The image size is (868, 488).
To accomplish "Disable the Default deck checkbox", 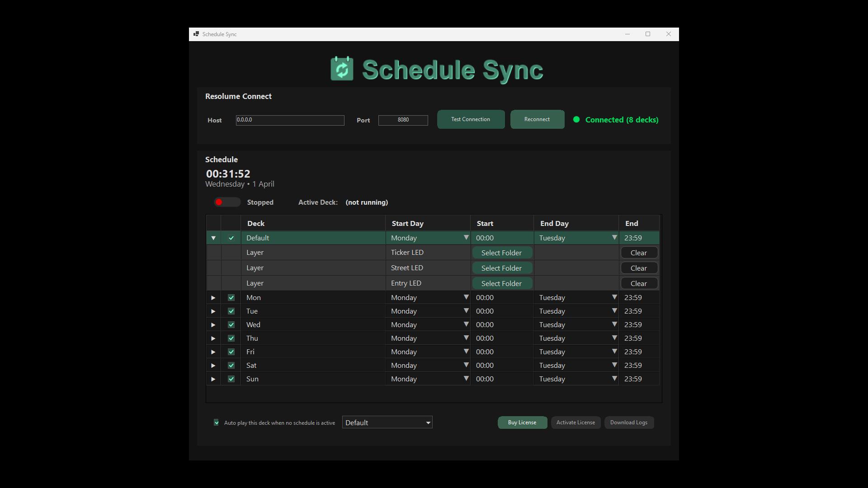I will [x=231, y=238].
